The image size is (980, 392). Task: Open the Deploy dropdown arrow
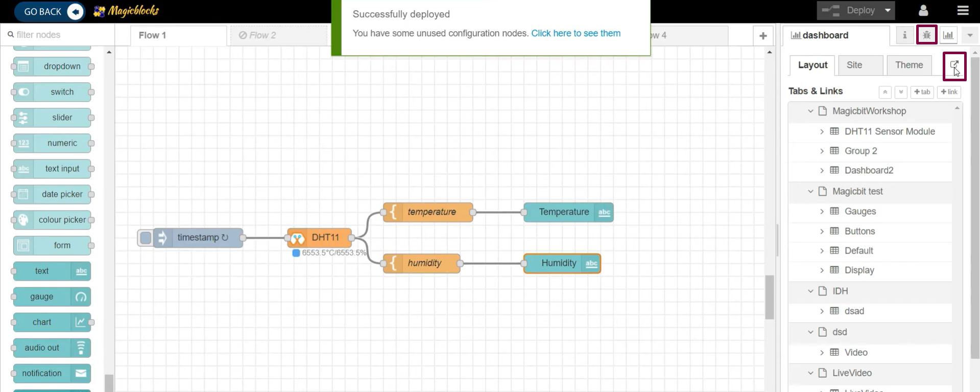tap(888, 11)
